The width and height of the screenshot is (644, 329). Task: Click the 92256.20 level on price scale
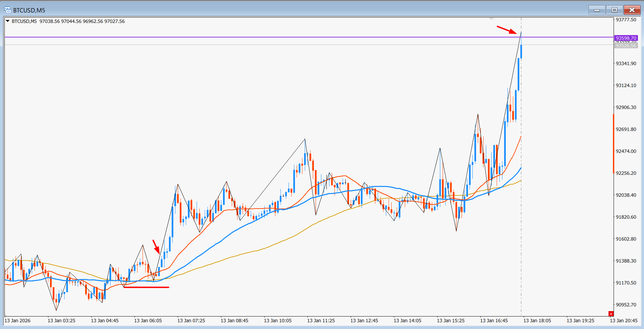pos(626,173)
